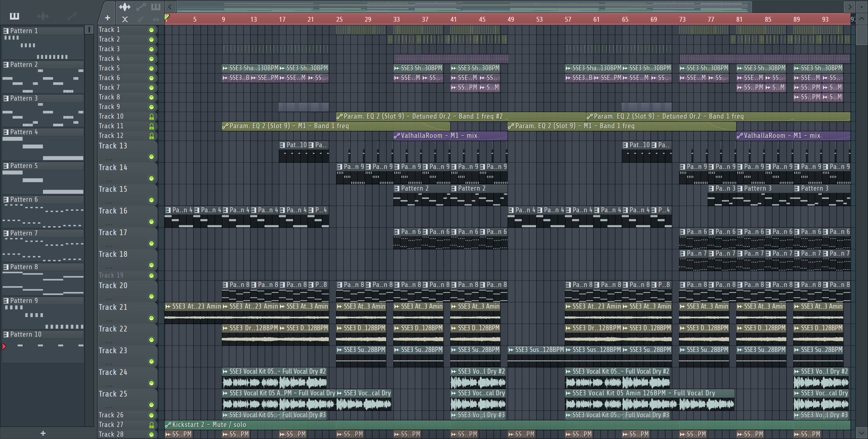Click bar 49 on the timeline ruler
The image size is (868, 439).
coord(511,20)
